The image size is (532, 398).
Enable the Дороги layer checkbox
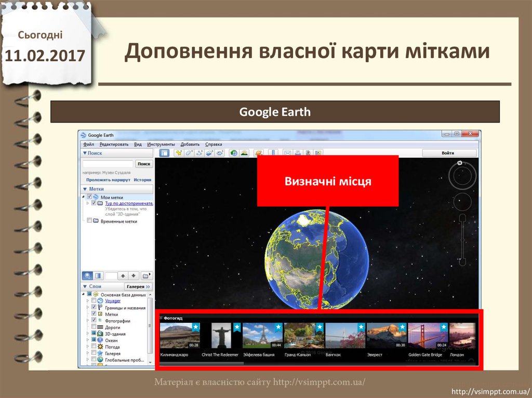[x=94, y=327]
